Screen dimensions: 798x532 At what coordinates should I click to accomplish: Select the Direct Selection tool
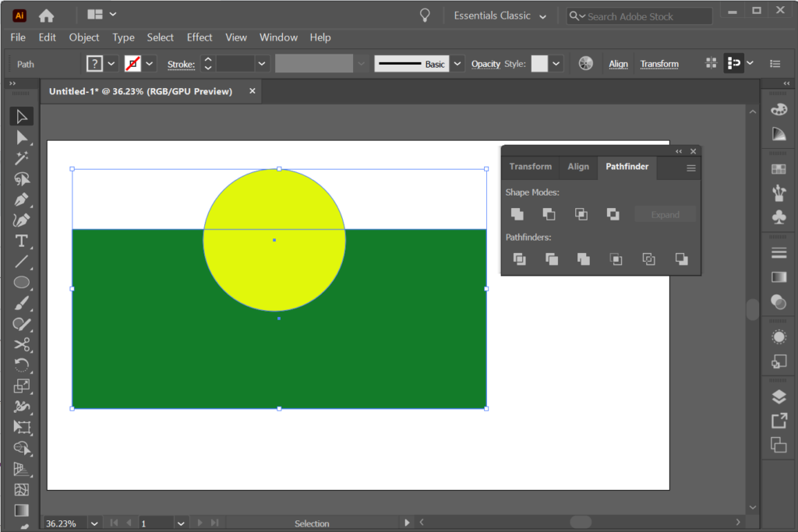coord(21,138)
